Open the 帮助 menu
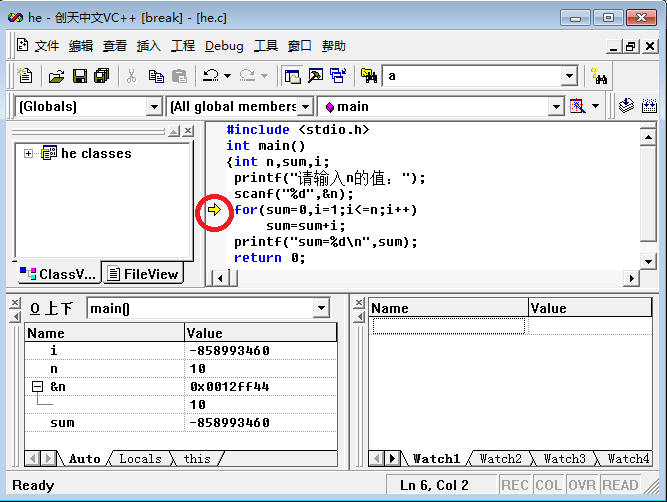The image size is (667, 502). 334,46
